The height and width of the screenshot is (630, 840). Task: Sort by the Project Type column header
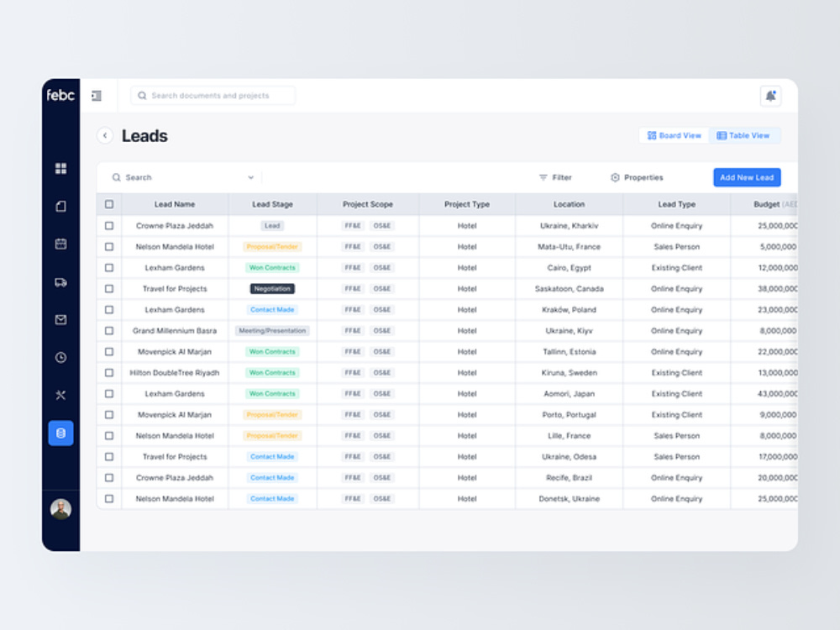point(466,204)
